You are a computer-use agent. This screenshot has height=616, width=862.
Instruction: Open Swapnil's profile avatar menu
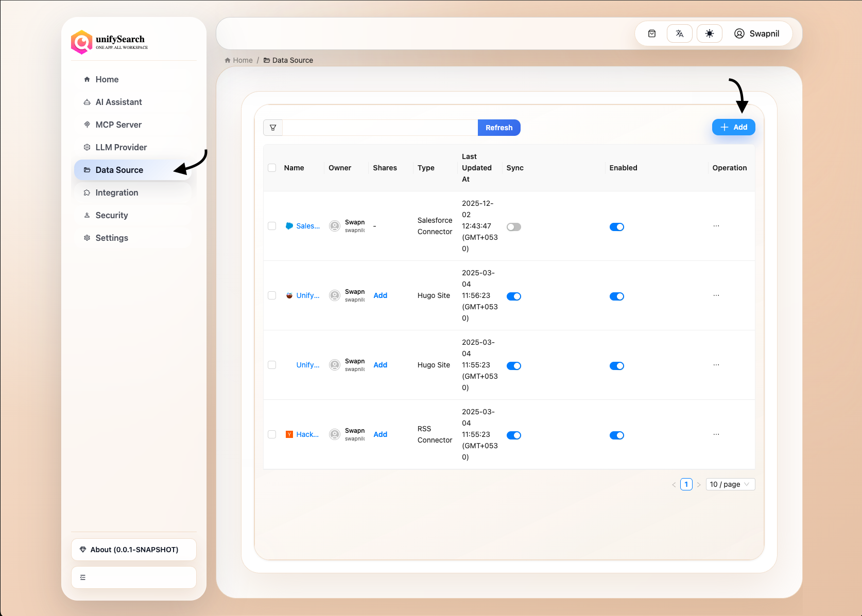[739, 33]
